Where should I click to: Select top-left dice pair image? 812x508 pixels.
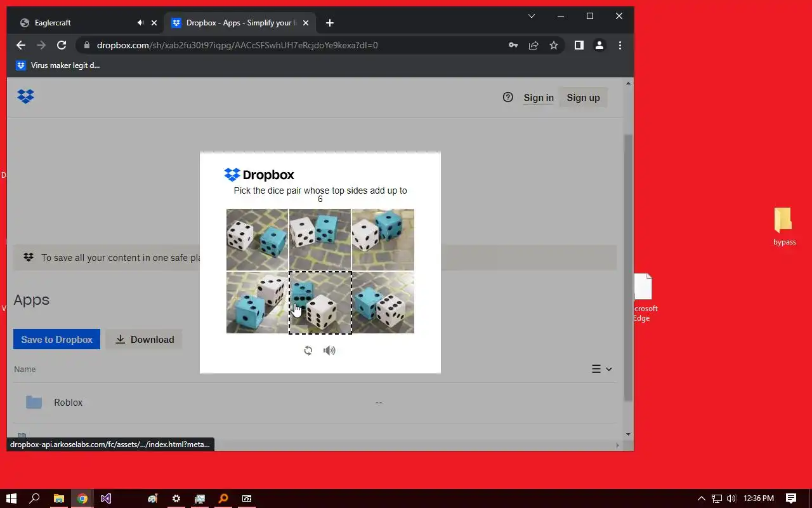[x=257, y=239]
